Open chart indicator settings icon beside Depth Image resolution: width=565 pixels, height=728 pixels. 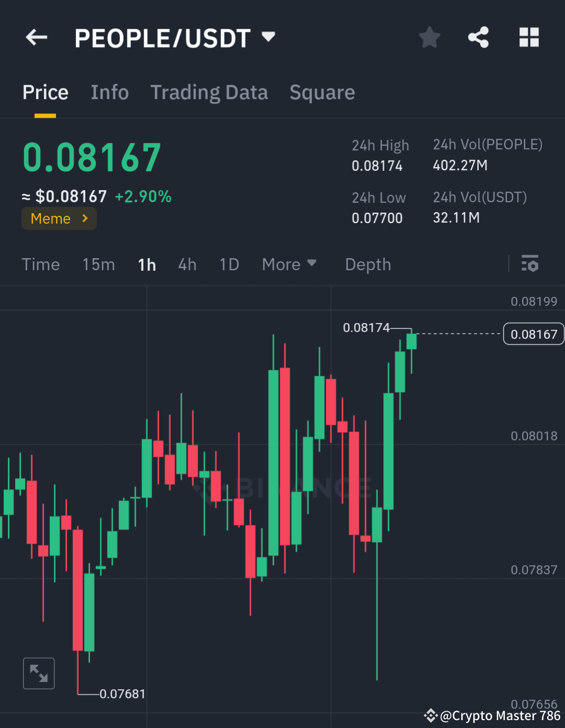tap(530, 264)
